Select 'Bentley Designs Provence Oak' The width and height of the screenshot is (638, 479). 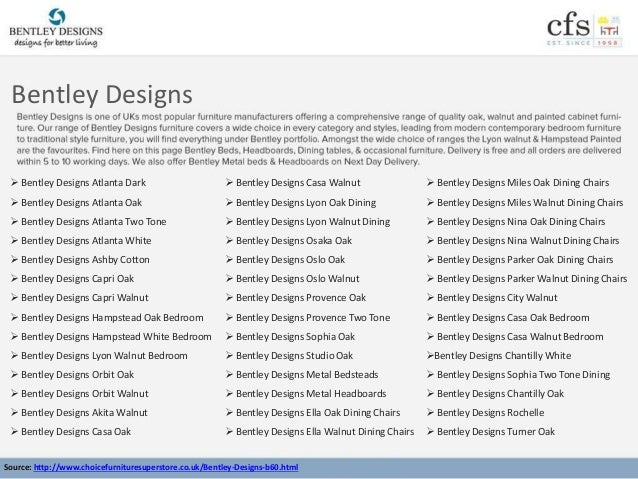point(301,298)
